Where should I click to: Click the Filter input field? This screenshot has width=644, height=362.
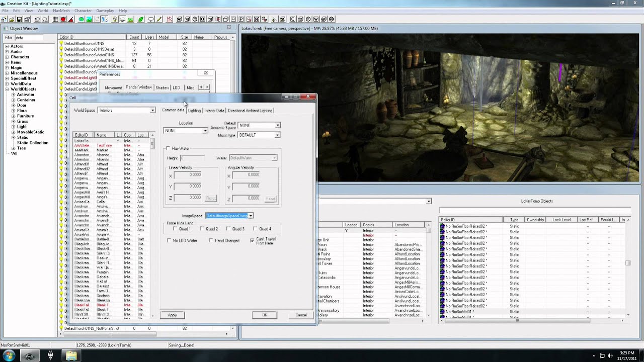pyautogui.click(x=29, y=38)
